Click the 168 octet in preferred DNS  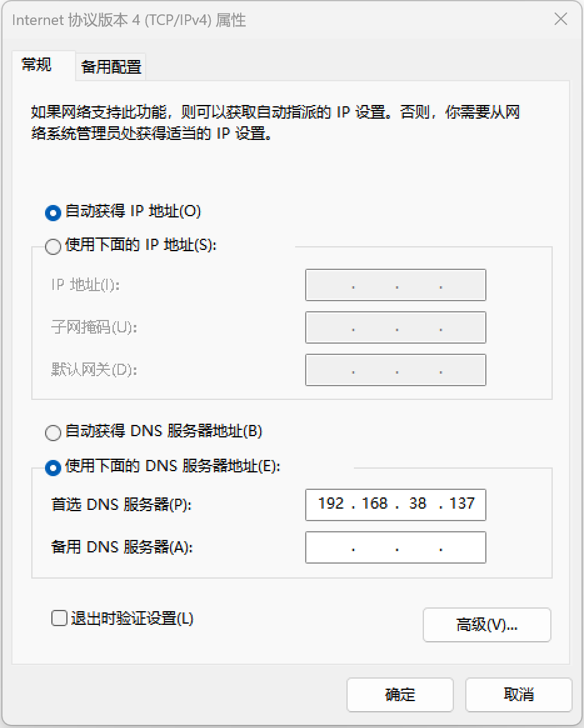pos(375,504)
